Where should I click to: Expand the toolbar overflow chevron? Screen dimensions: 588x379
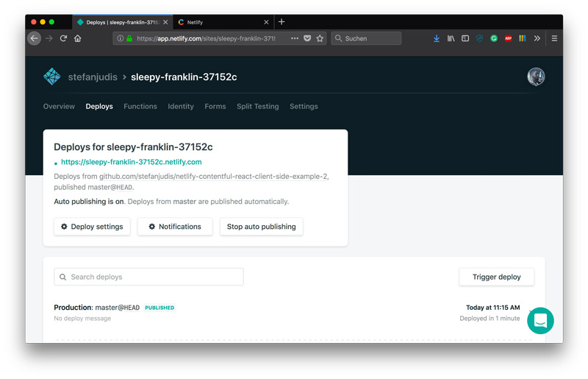[537, 38]
